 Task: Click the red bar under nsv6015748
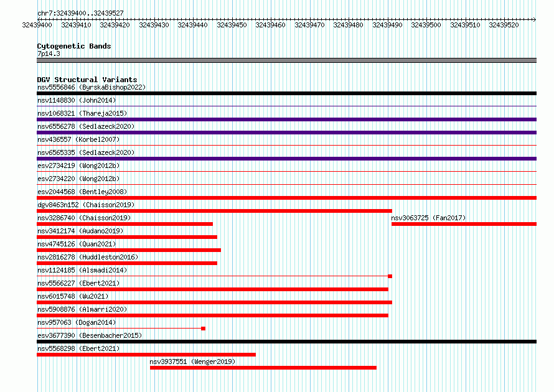pyautogui.click(x=215, y=302)
